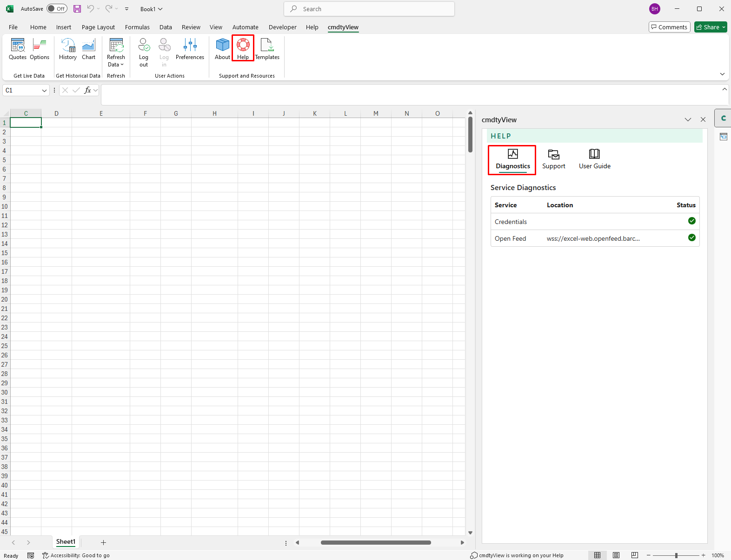Screen dimensions: 731x560
Task: Switch to the Review ribbon tab
Action: pyautogui.click(x=191, y=27)
